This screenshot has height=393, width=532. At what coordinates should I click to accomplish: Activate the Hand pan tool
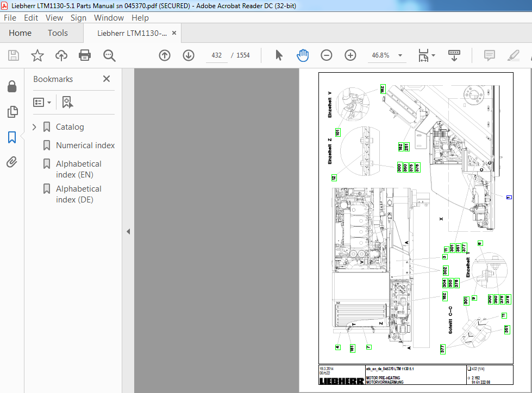point(302,55)
